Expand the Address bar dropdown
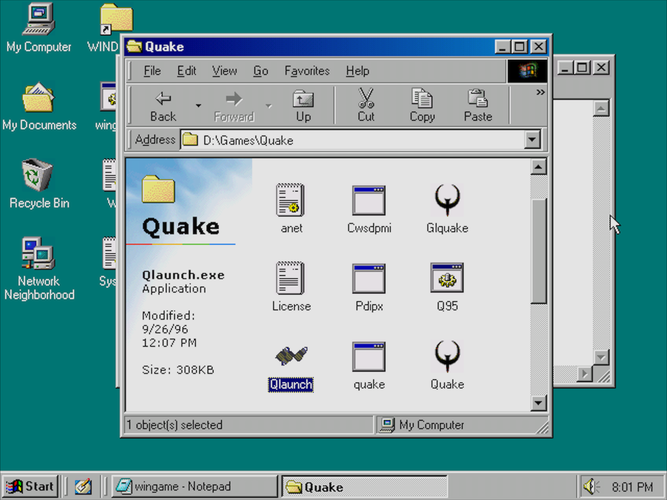This screenshot has height=500, width=667. point(532,141)
